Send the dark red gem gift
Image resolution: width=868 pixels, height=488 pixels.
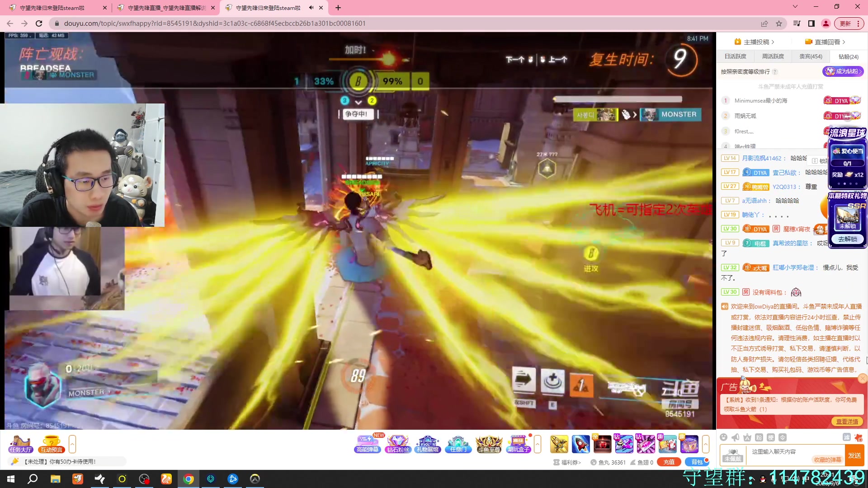[603, 444]
